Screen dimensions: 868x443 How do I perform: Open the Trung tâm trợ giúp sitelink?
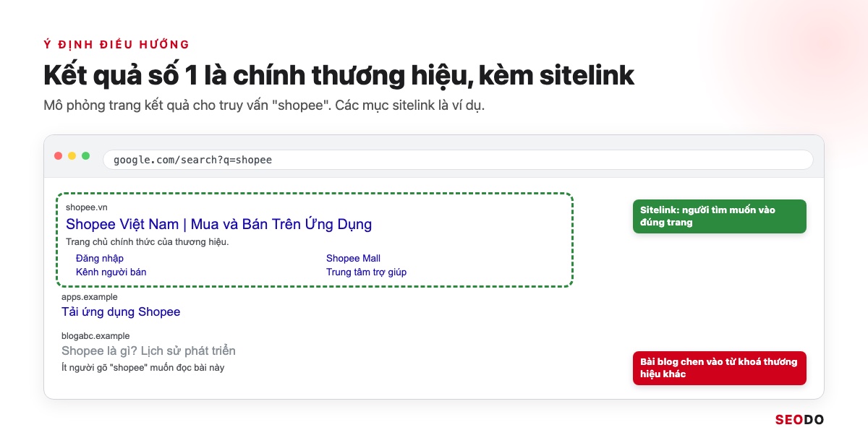point(366,272)
